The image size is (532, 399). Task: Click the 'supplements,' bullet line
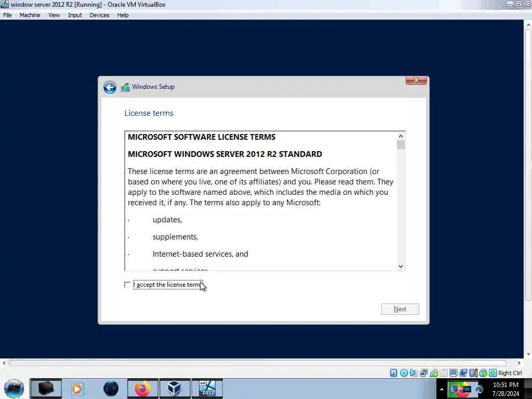(x=175, y=237)
